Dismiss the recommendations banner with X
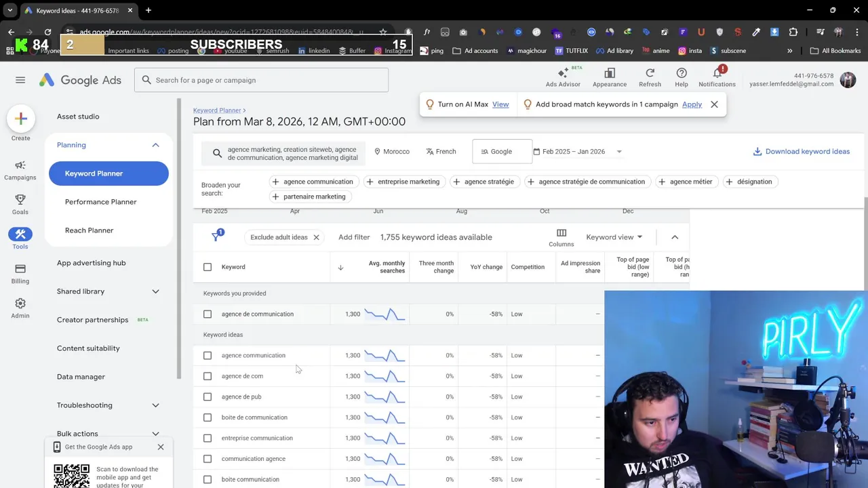The width and height of the screenshot is (868, 488). click(x=714, y=104)
